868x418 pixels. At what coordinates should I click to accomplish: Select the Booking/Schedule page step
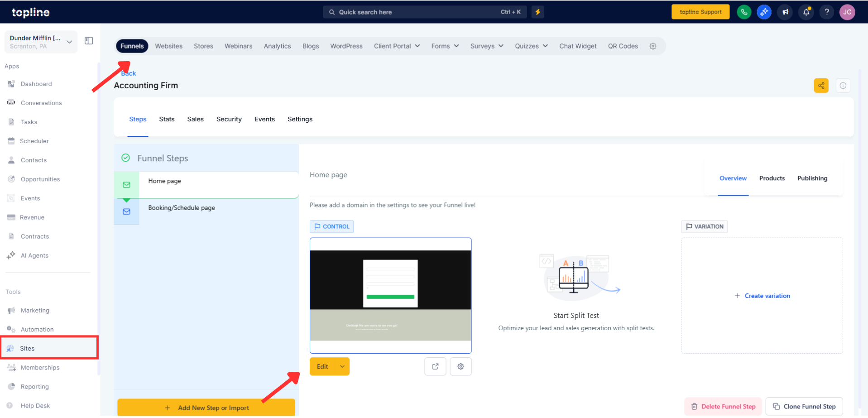tap(206, 211)
